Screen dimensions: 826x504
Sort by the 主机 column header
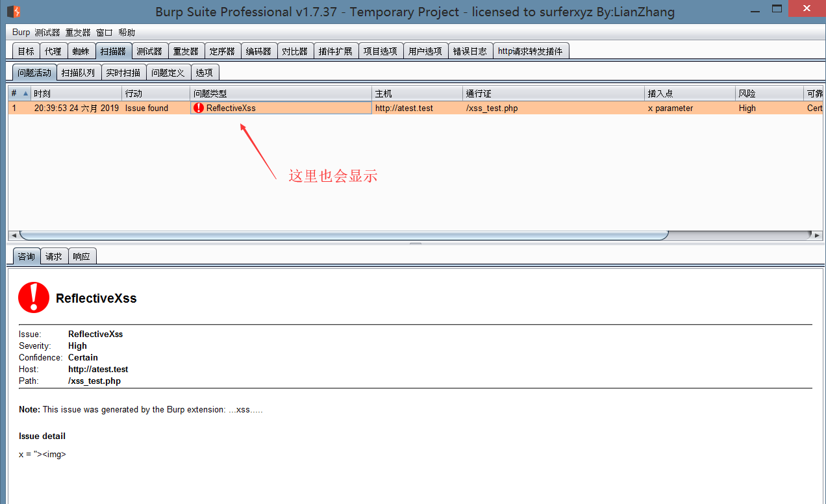point(418,94)
